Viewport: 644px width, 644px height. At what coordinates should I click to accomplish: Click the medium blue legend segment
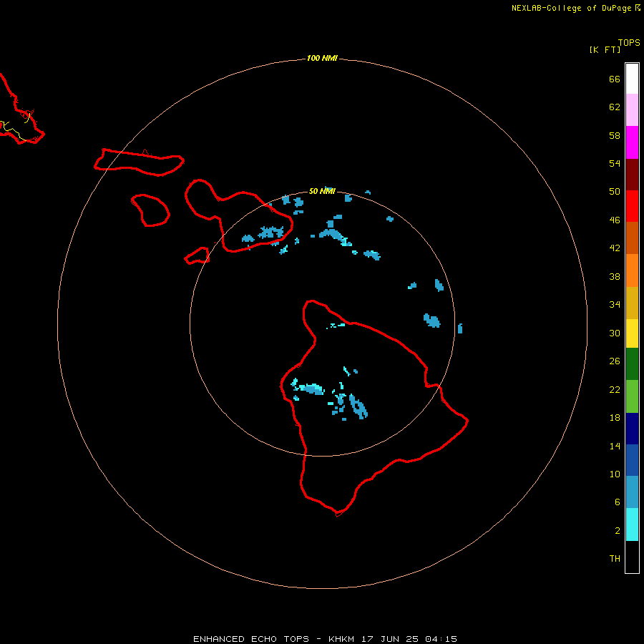(632, 460)
